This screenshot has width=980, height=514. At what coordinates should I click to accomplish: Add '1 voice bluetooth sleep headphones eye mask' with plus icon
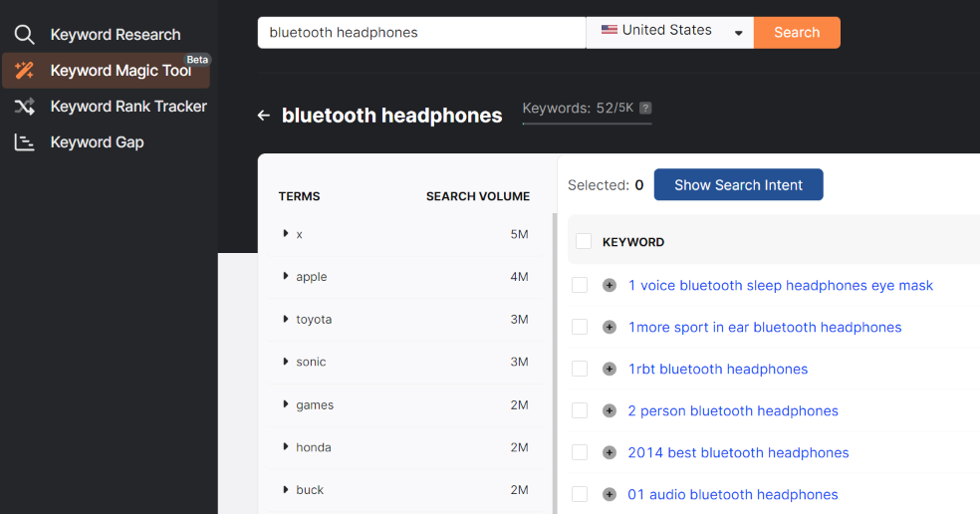coord(610,285)
